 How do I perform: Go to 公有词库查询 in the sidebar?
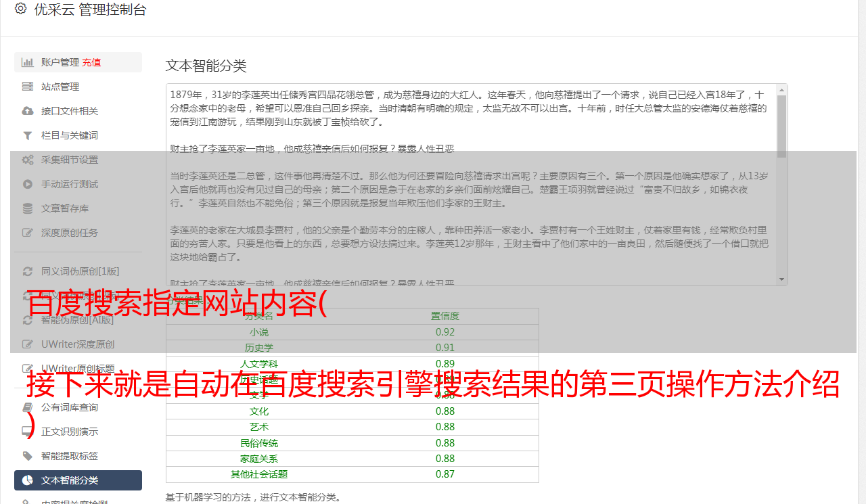click(x=78, y=407)
